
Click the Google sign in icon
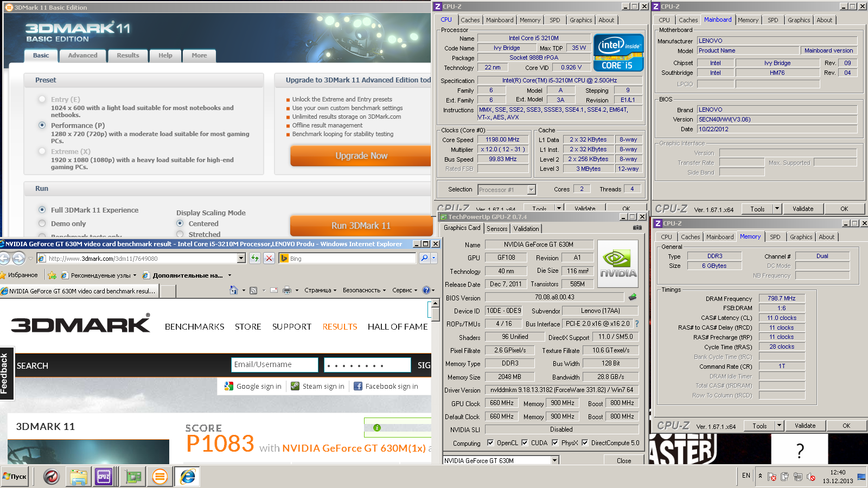tap(228, 386)
